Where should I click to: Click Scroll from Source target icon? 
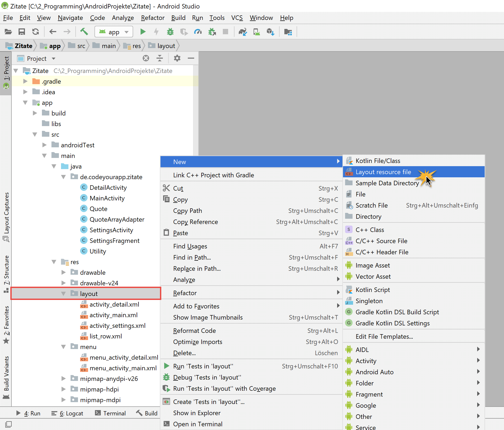[146, 58]
